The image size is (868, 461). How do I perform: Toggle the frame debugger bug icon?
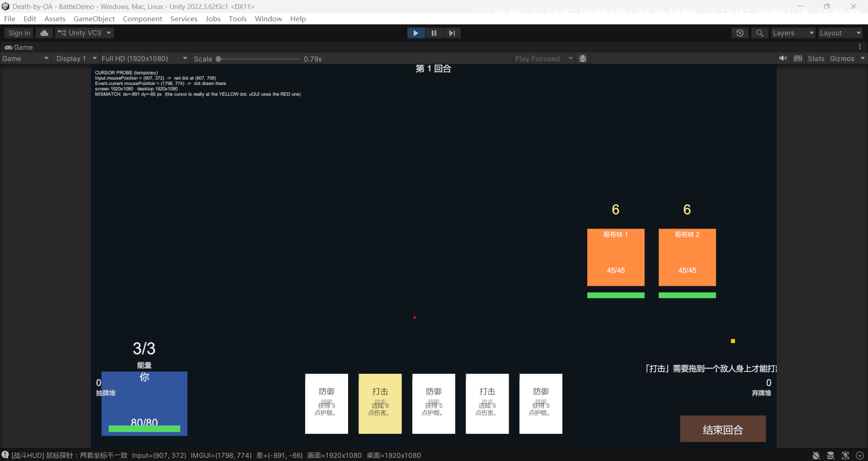tap(583, 58)
